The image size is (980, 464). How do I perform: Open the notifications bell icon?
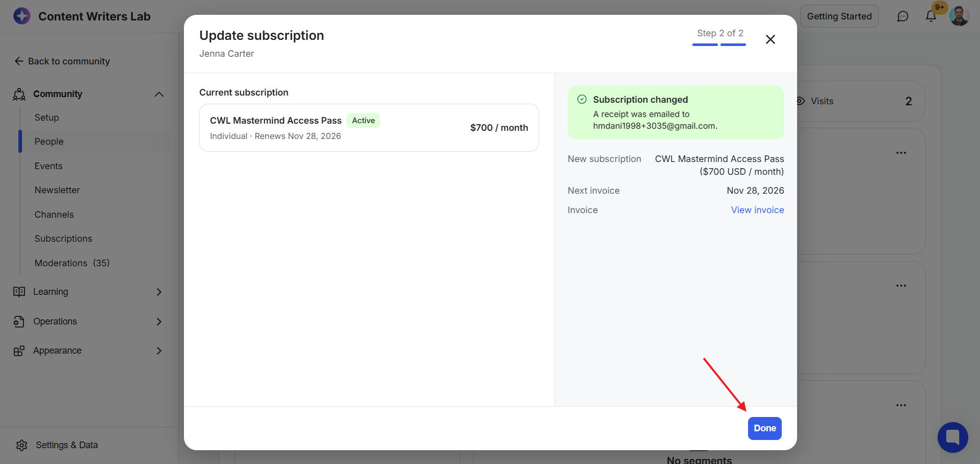931,16
